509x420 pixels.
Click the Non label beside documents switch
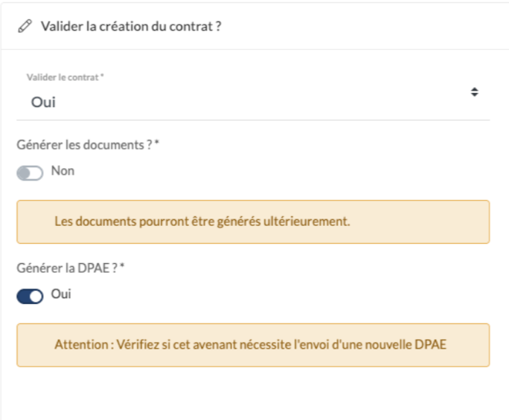click(63, 170)
